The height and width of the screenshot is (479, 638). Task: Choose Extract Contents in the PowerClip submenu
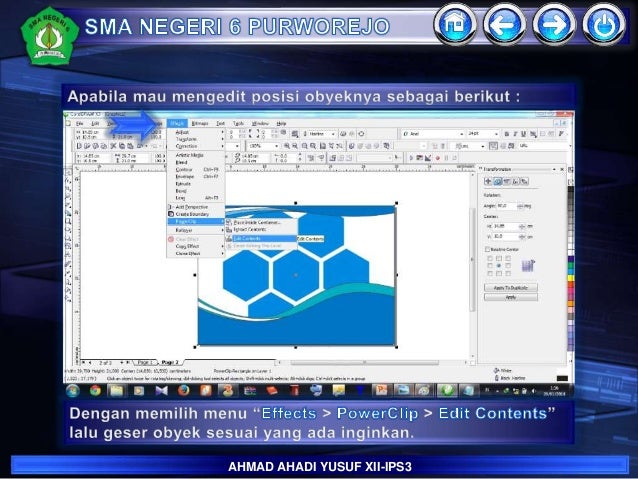pyautogui.click(x=261, y=230)
